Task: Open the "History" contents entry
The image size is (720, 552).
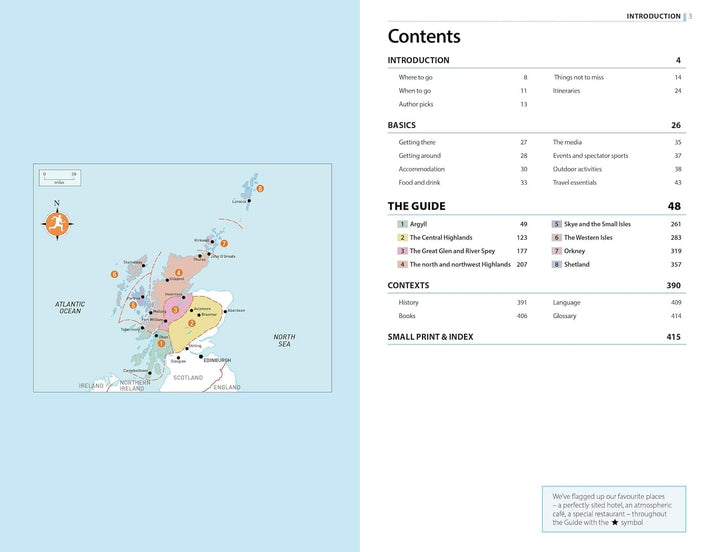Action: [408, 302]
